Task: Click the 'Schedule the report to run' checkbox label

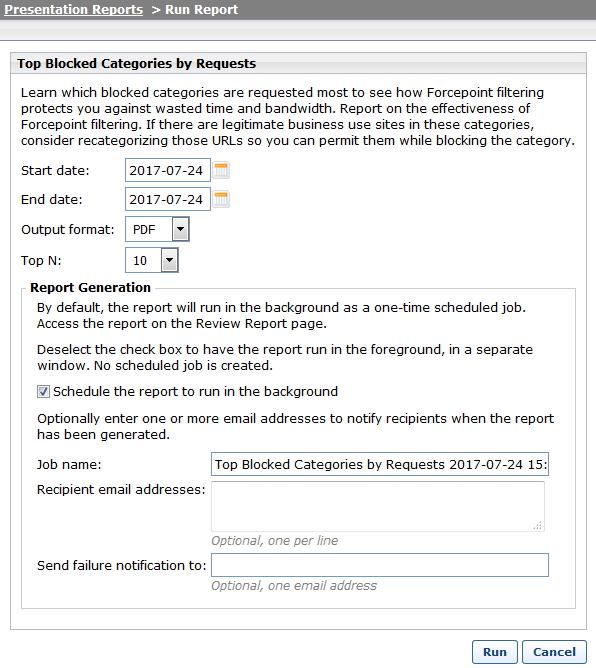Action: tap(196, 392)
